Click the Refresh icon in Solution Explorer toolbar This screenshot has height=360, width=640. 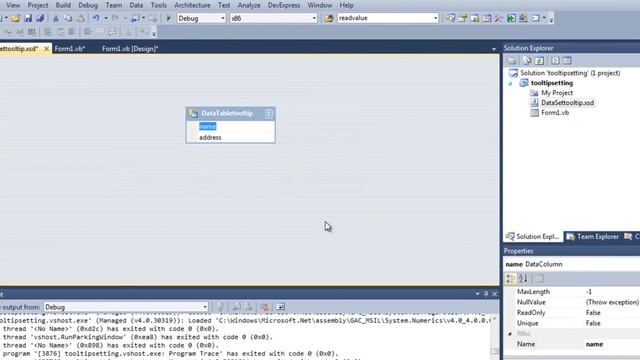(539, 61)
